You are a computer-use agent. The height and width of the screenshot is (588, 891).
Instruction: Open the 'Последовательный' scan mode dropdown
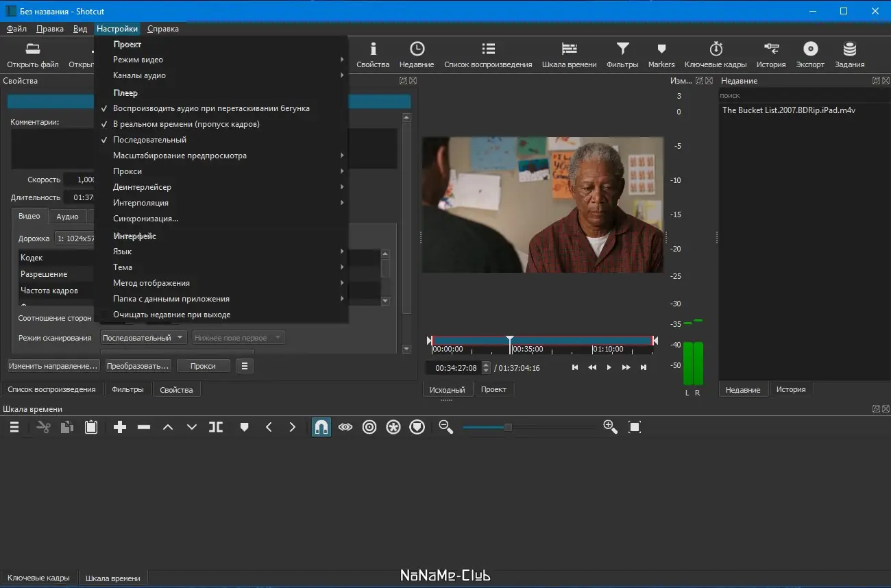coord(143,338)
